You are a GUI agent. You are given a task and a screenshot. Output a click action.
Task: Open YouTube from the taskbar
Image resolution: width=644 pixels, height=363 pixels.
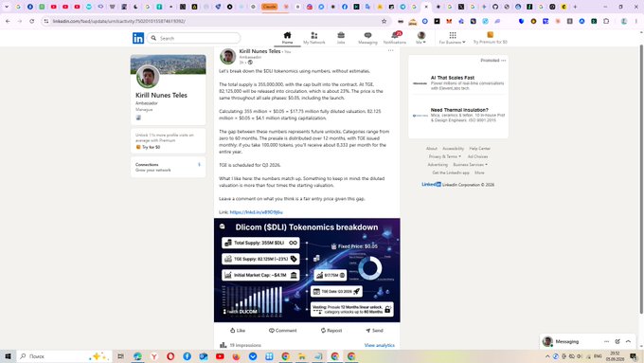pyautogui.click(x=220, y=356)
